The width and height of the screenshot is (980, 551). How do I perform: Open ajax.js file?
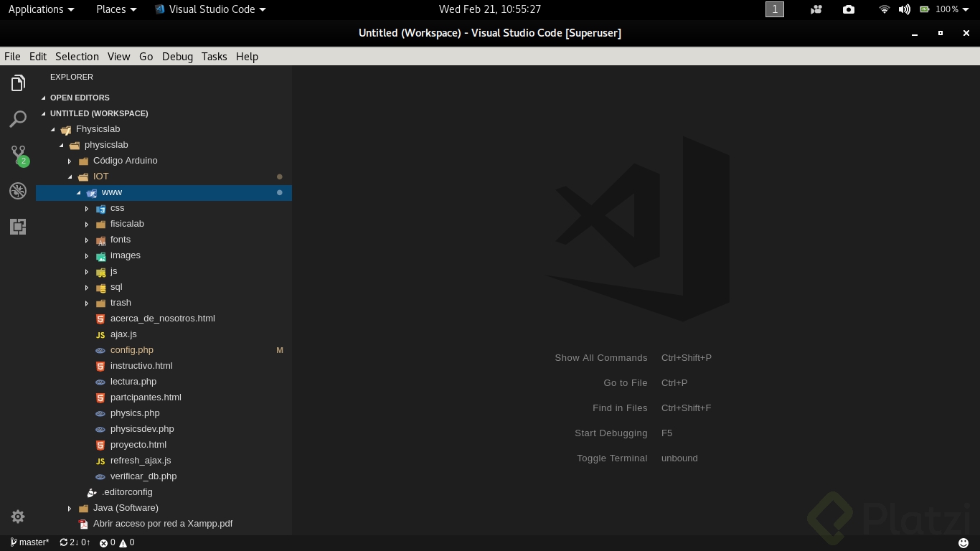coord(164,334)
